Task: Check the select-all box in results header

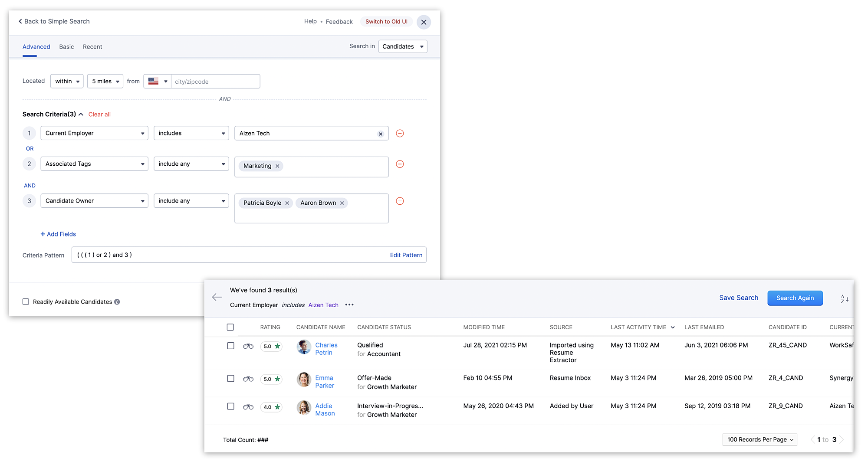Action: [230, 327]
